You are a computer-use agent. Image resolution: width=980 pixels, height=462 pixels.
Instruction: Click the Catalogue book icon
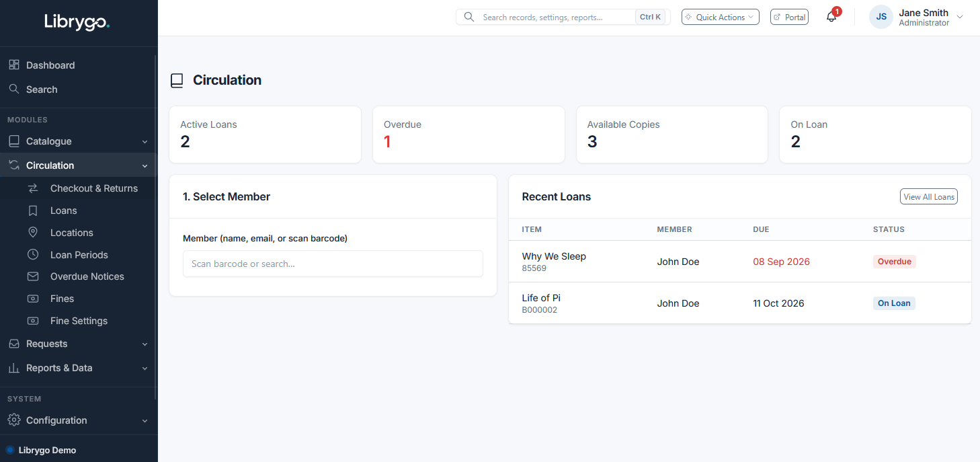pos(13,141)
